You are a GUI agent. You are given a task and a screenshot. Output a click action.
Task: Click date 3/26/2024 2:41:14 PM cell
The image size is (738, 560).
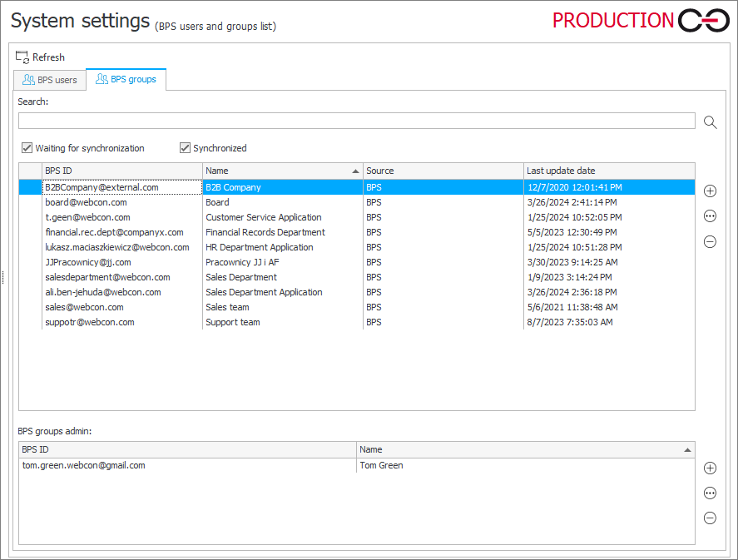coord(609,202)
